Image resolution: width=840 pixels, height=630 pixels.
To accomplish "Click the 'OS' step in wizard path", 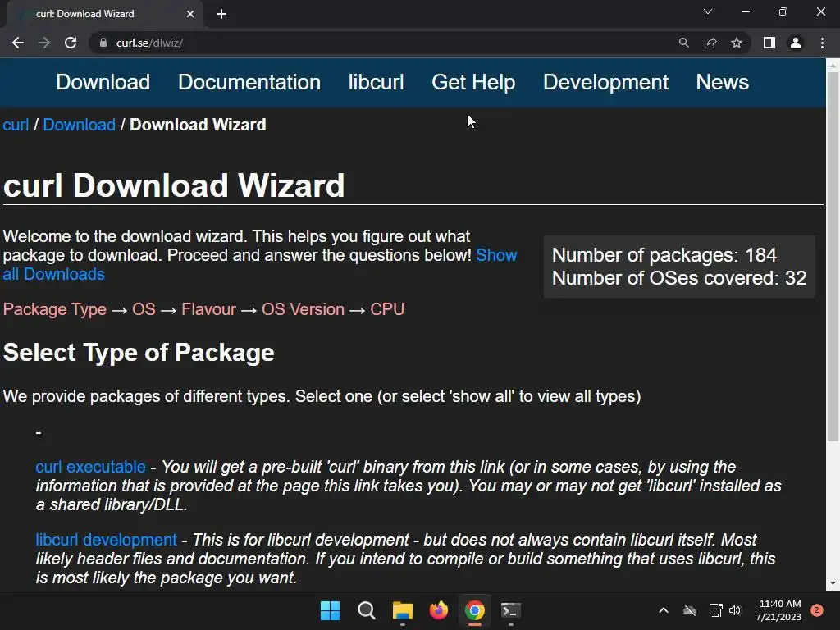I will 144,309.
